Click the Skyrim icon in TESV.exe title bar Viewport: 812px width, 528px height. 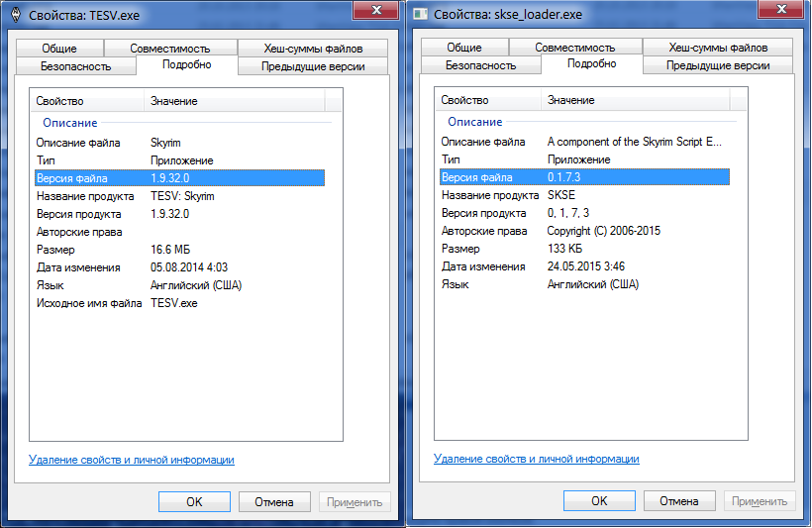(16, 15)
